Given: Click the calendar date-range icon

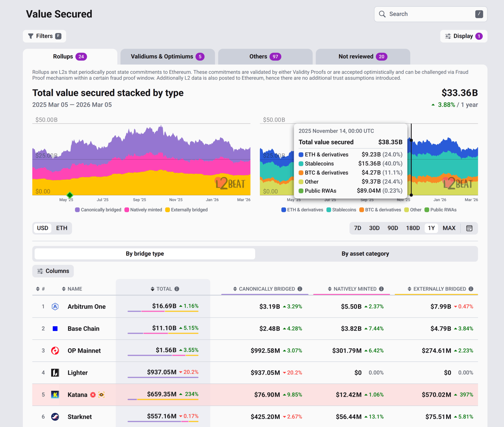Looking at the screenshot, I should tap(469, 228).
